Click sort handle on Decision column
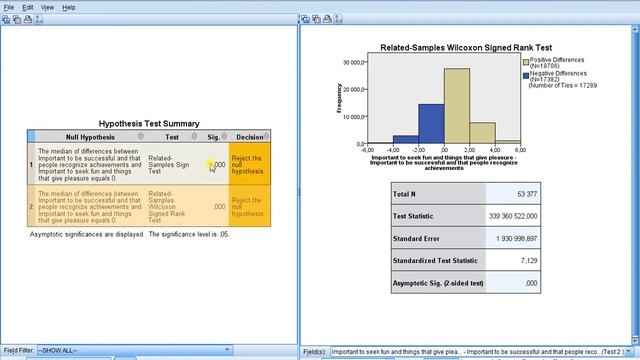The width and height of the screenshot is (640, 360). pyautogui.click(x=267, y=136)
